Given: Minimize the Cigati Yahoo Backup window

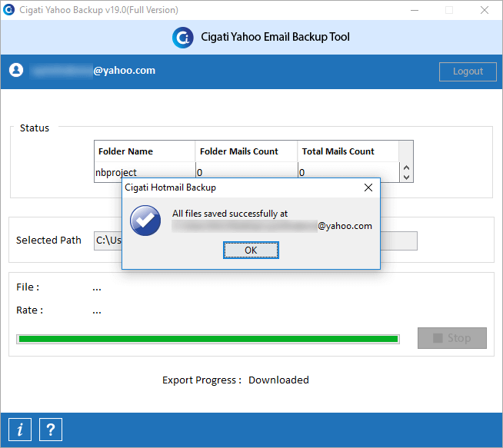Looking at the screenshot, I should (x=415, y=10).
